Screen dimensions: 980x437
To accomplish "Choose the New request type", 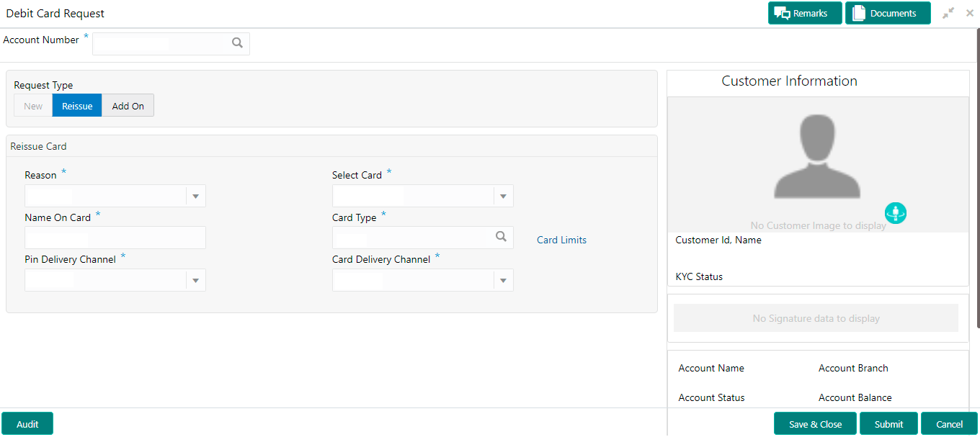I will coord(33,106).
